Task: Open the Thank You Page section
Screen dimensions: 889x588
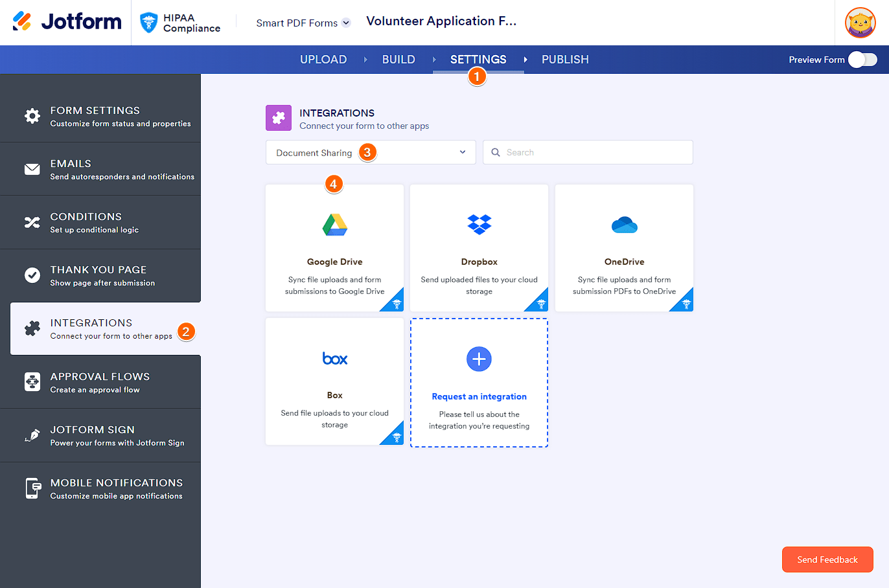Action: (100, 275)
